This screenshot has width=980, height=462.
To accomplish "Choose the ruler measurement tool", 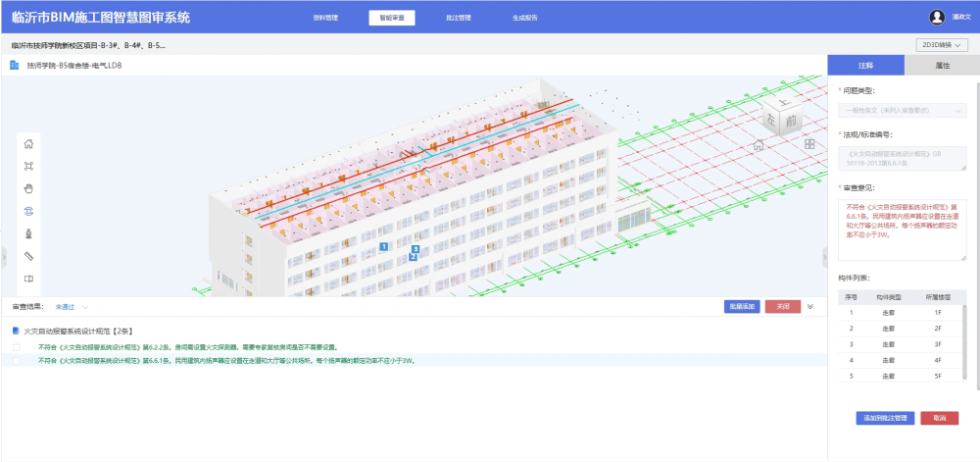I will tap(28, 256).
